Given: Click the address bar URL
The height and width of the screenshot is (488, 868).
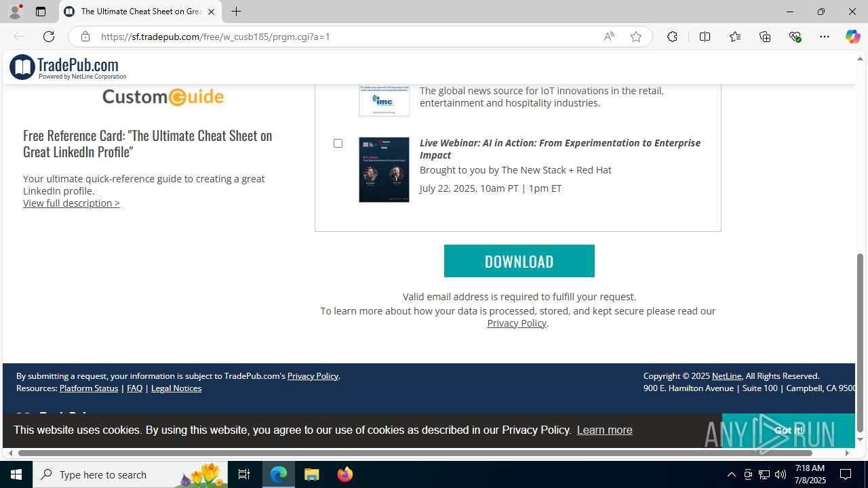Looking at the screenshot, I should tap(215, 37).
